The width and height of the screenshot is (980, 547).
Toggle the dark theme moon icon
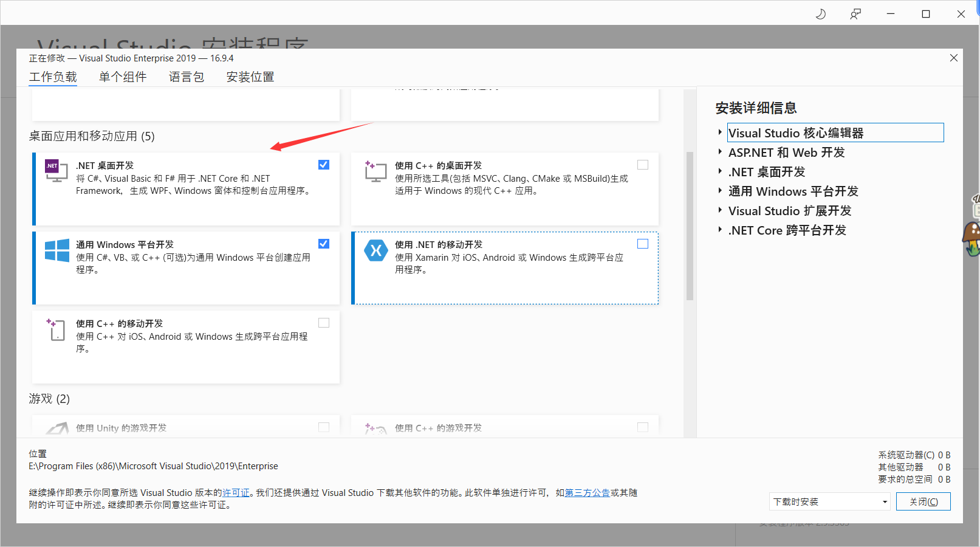pyautogui.click(x=820, y=13)
